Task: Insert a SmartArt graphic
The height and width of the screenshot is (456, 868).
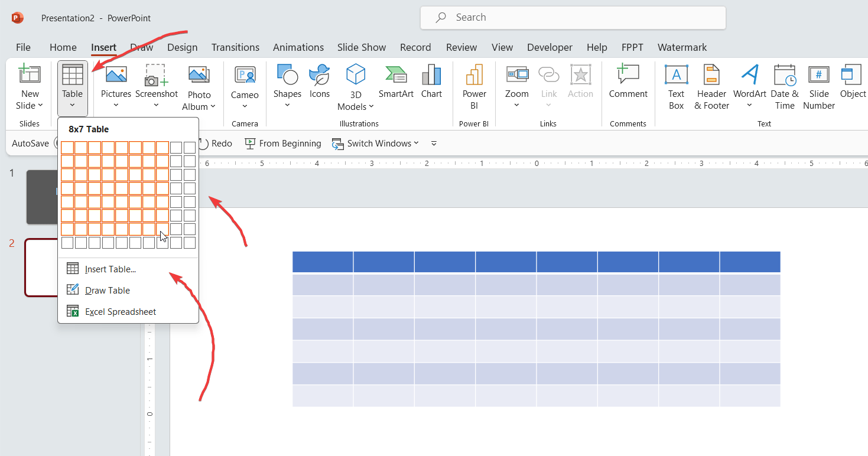Action: tap(395, 83)
